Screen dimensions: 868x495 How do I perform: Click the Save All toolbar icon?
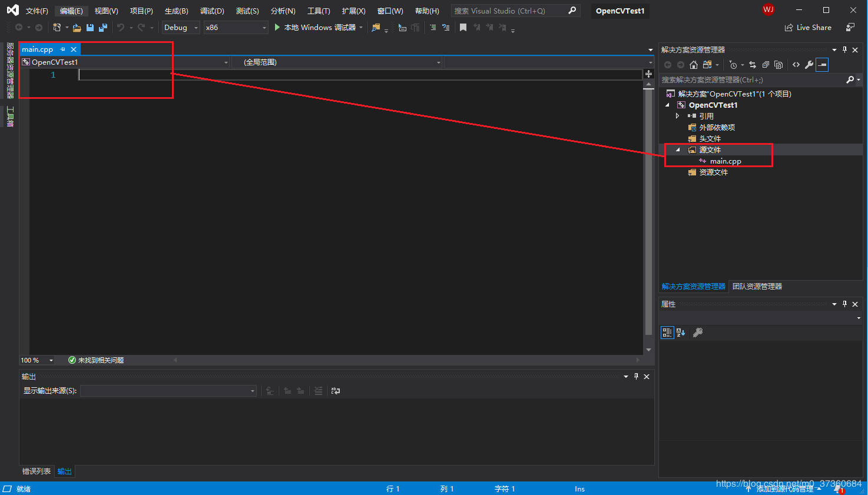(x=103, y=28)
